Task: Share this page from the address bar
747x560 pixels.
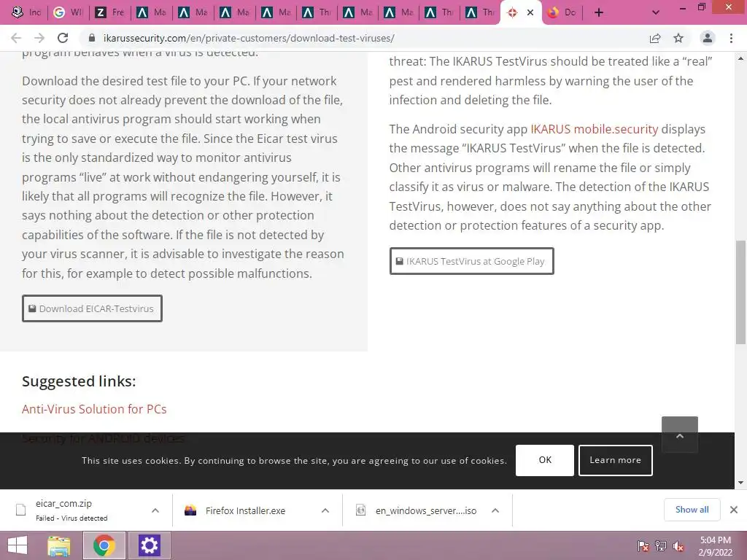Action: point(655,38)
